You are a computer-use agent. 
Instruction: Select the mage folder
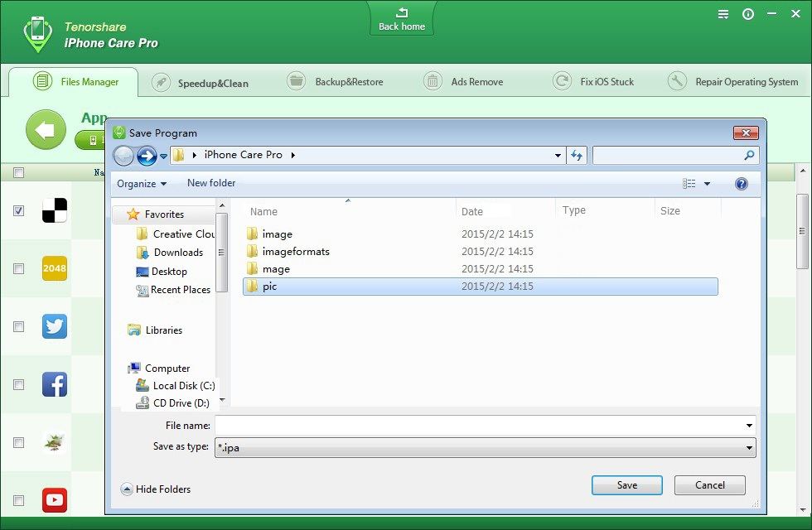[480, 268]
